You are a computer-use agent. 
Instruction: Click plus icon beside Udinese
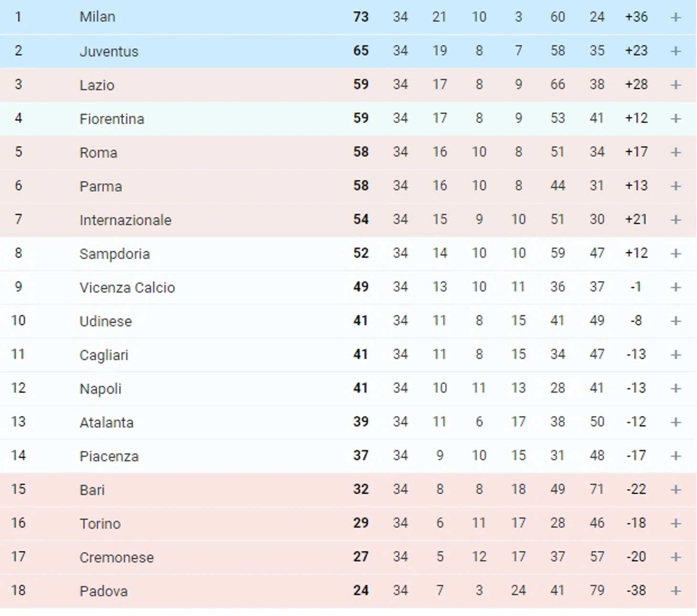676,321
